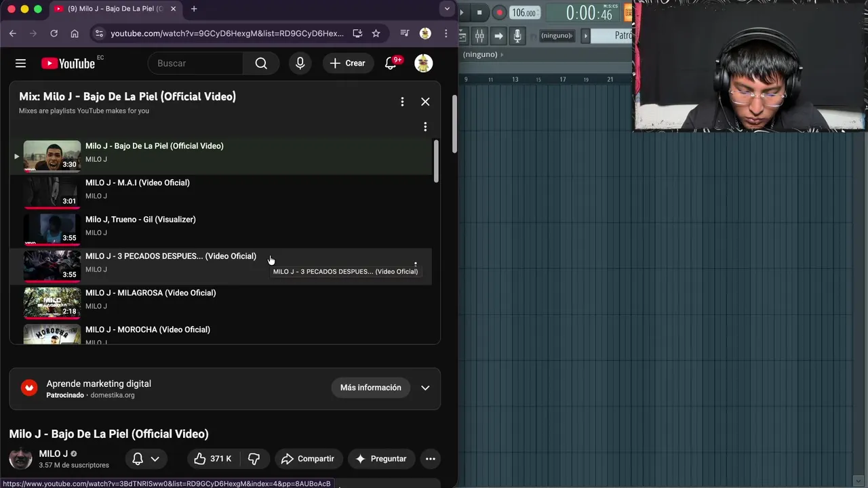Click Compartir share button
Image resolution: width=868 pixels, height=488 pixels.
click(309, 459)
